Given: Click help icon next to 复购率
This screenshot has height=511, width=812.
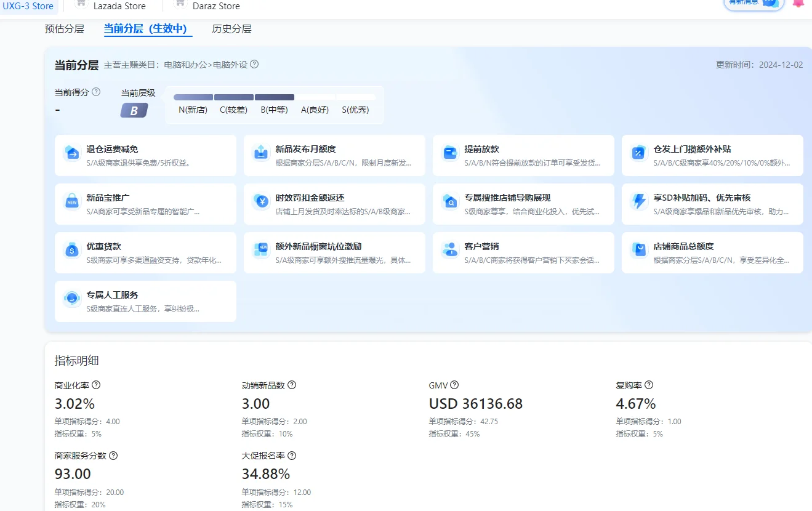Looking at the screenshot, I should 649,385.
